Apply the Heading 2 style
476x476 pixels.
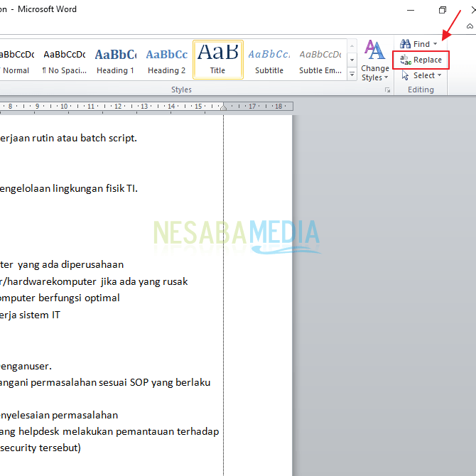coord(167,60)
